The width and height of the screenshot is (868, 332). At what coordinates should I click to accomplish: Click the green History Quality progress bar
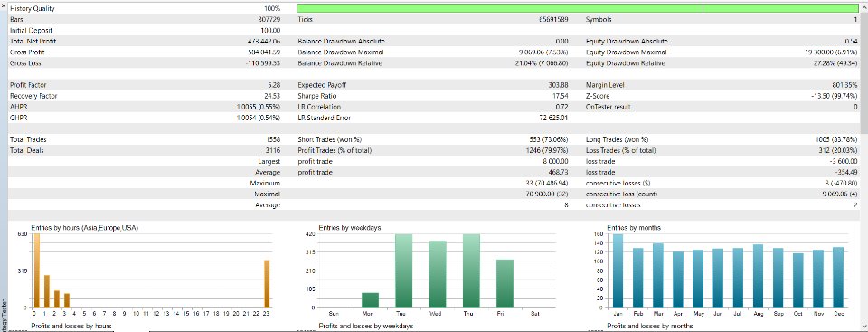coord(577,8)
